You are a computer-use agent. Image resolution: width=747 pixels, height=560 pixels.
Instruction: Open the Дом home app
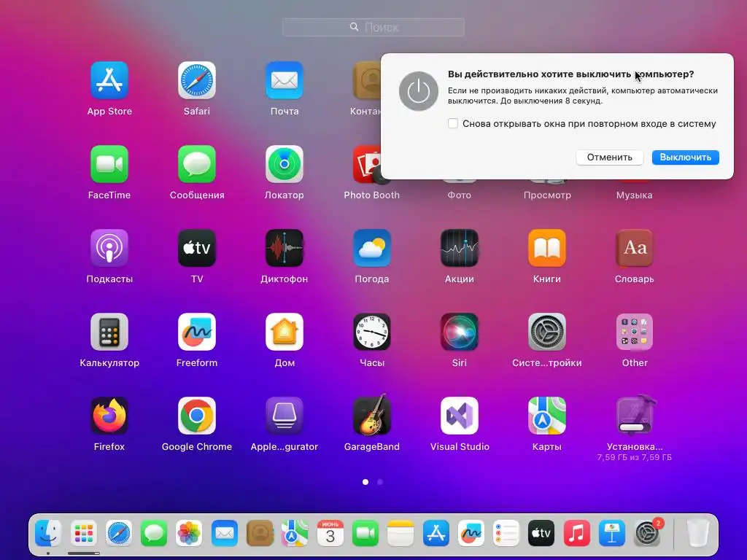pyautogui.click(x=285, y=332)
